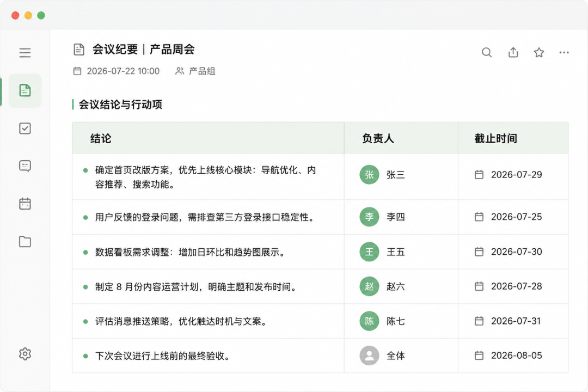Open the more options ellipsis menu
Image resolution: width=588 pixels, height=392 pixels.
coord(564,52)
